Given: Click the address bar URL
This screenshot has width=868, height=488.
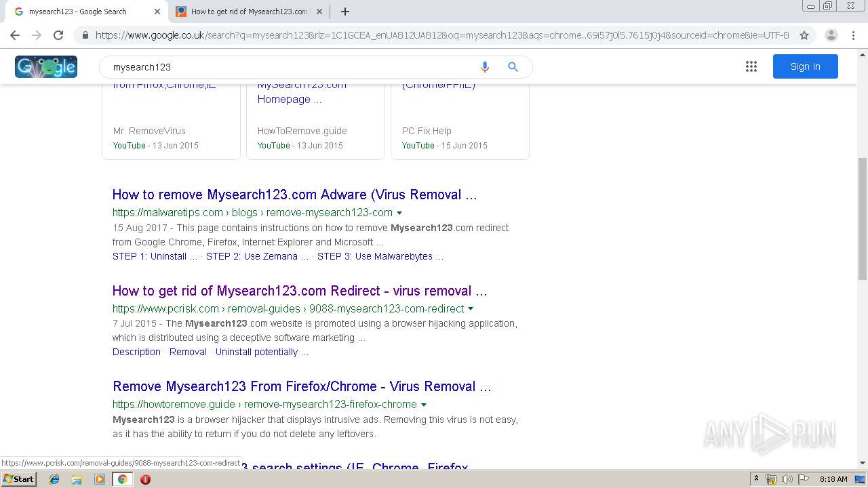Looking at the screenshot, I should click(442, 35).
